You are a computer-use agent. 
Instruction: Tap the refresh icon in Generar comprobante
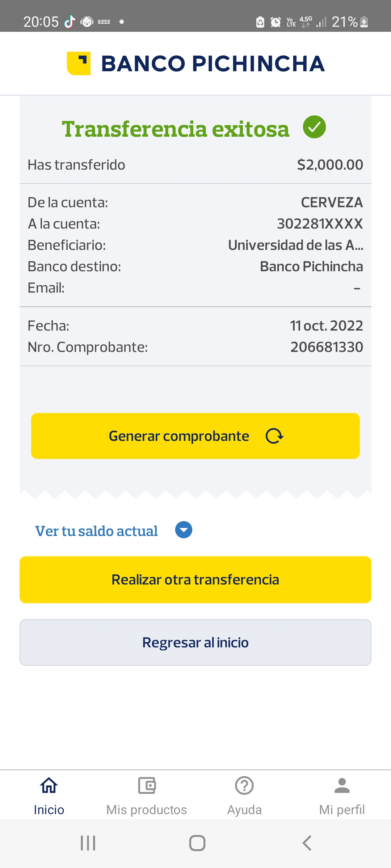coord(274,436)
